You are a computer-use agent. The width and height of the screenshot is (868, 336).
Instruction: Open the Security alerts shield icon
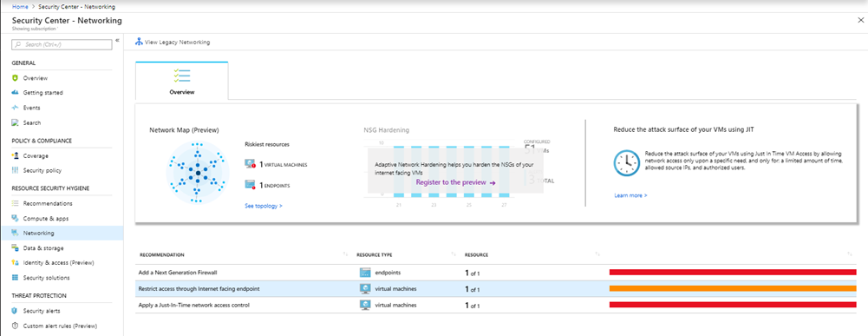tap(15, 311)
